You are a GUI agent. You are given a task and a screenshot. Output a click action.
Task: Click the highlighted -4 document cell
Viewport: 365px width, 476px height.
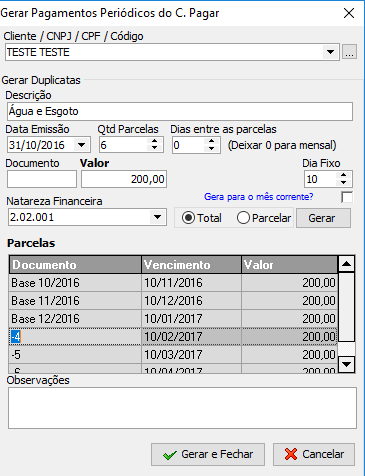coord(75,337)
